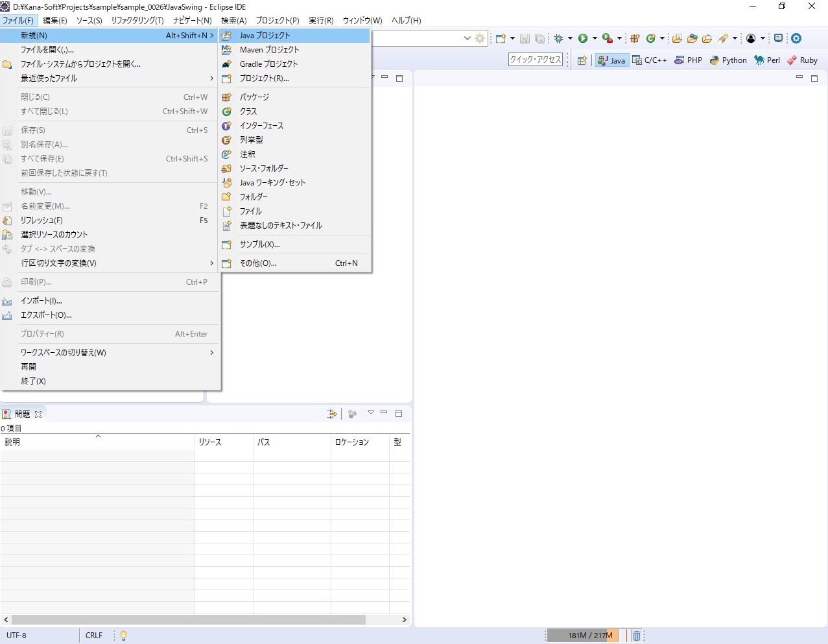This screenshot has width=828, height=644.
Task: Click その他(O)... in the submenu
Action: 295,263
